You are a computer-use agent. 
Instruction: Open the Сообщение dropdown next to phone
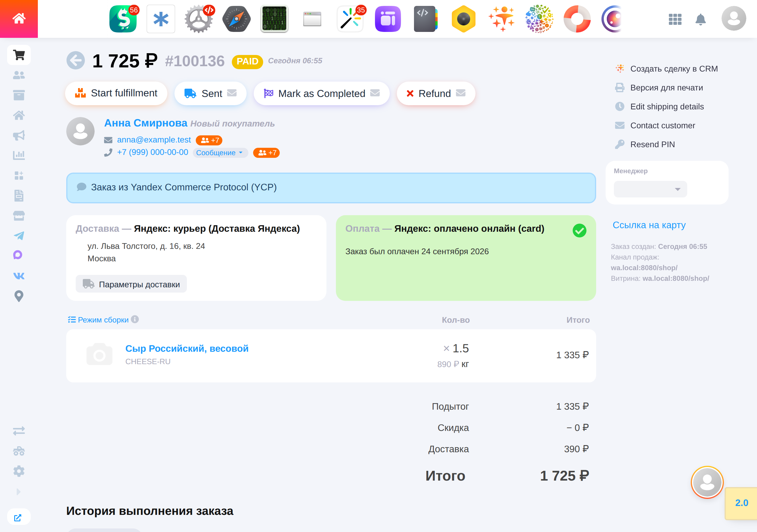coord(220,153)
